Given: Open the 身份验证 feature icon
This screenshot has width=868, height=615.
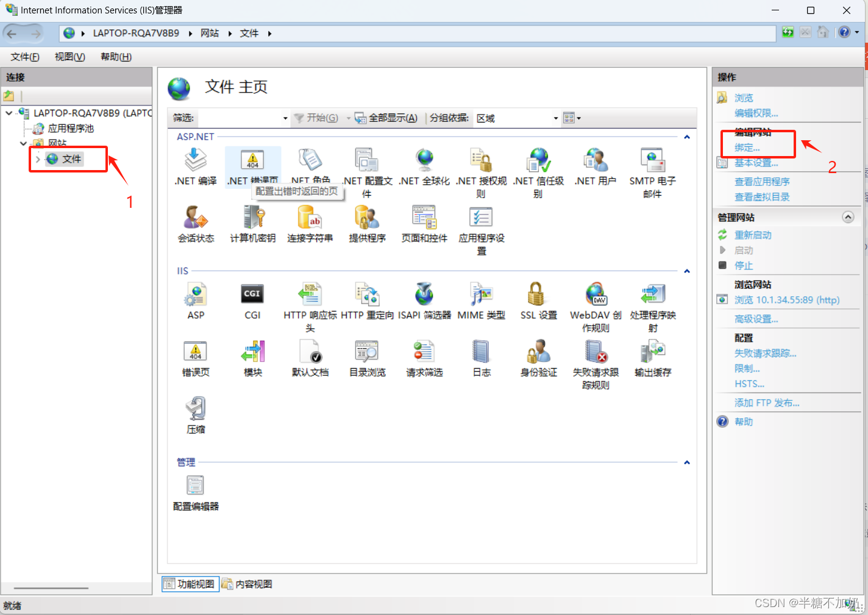Looking at the screenshot, I should [538, 352].
